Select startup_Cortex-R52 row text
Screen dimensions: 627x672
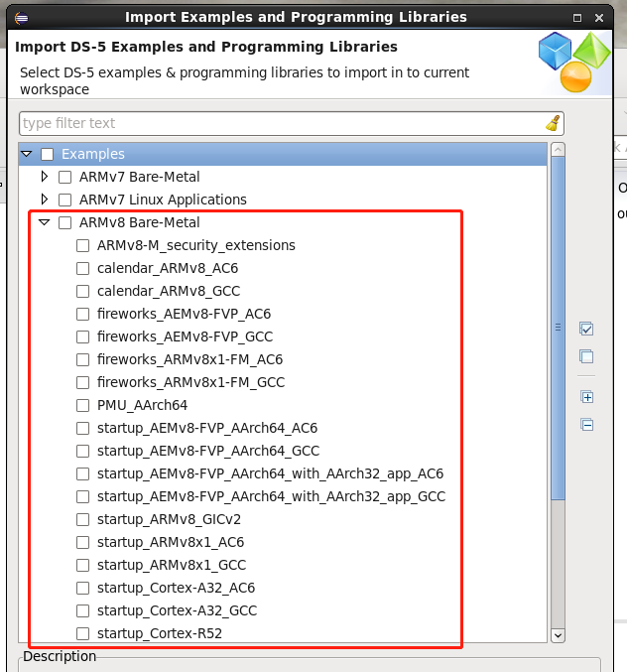[x=160, y=633]
